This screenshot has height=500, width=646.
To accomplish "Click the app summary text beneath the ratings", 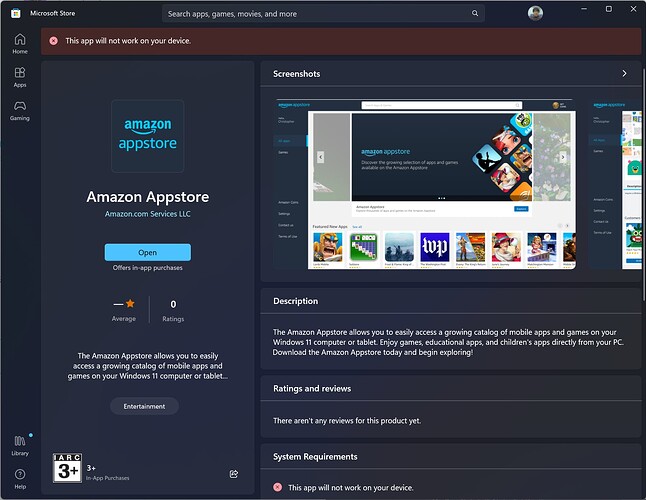I will pyautogui.click(x=147, y=366).
